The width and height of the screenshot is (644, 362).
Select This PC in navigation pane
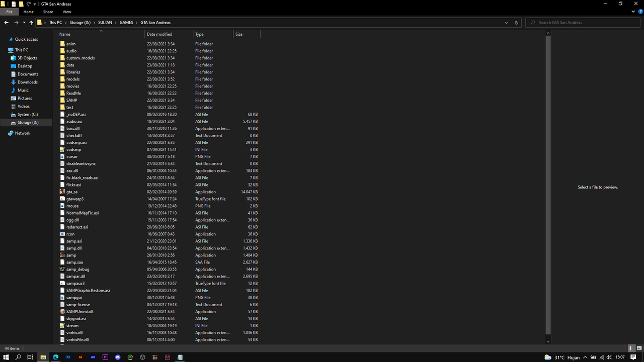pyautogui.click(x=22, y=50)
